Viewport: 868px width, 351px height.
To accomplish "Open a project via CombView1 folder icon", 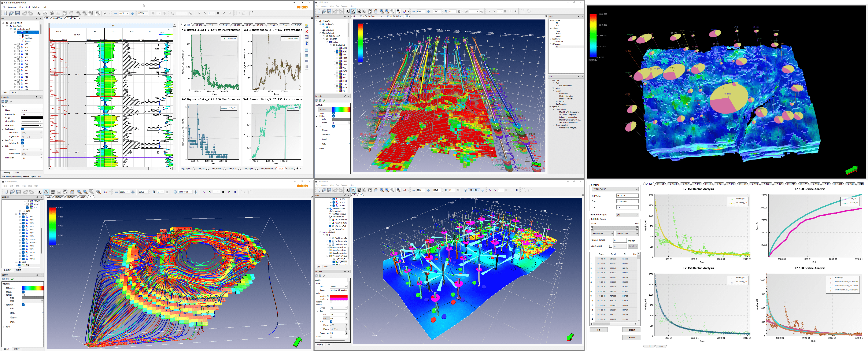I will [11, 13].
